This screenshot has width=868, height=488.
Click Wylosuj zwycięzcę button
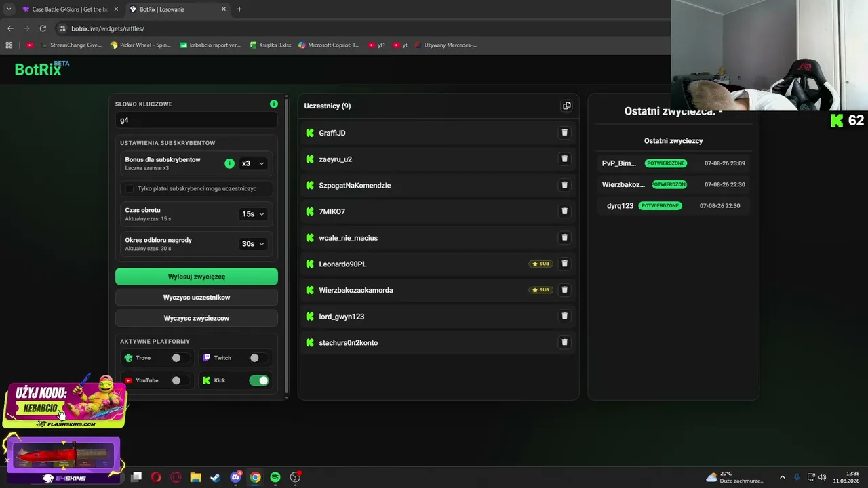click(197, 277)
